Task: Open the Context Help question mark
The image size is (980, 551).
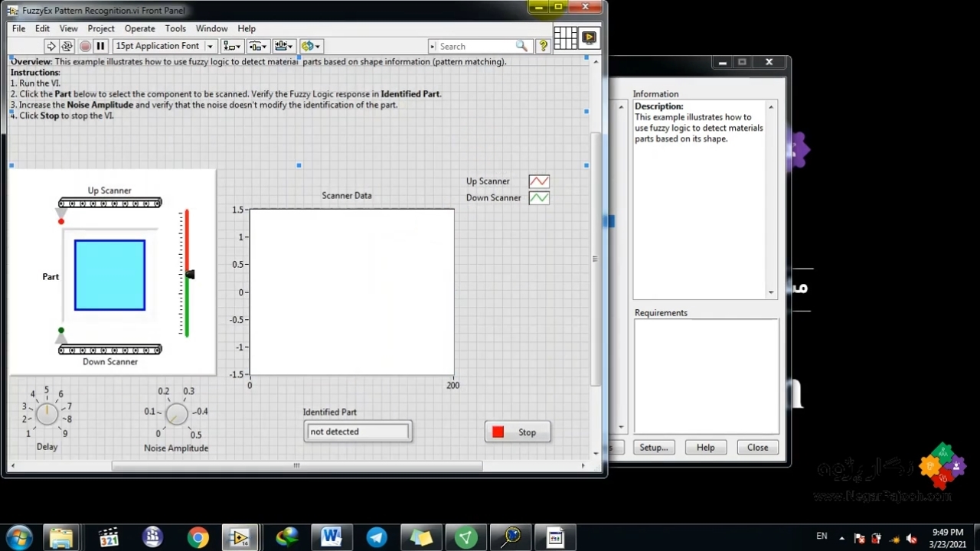Action: click(x=543, y=47)
